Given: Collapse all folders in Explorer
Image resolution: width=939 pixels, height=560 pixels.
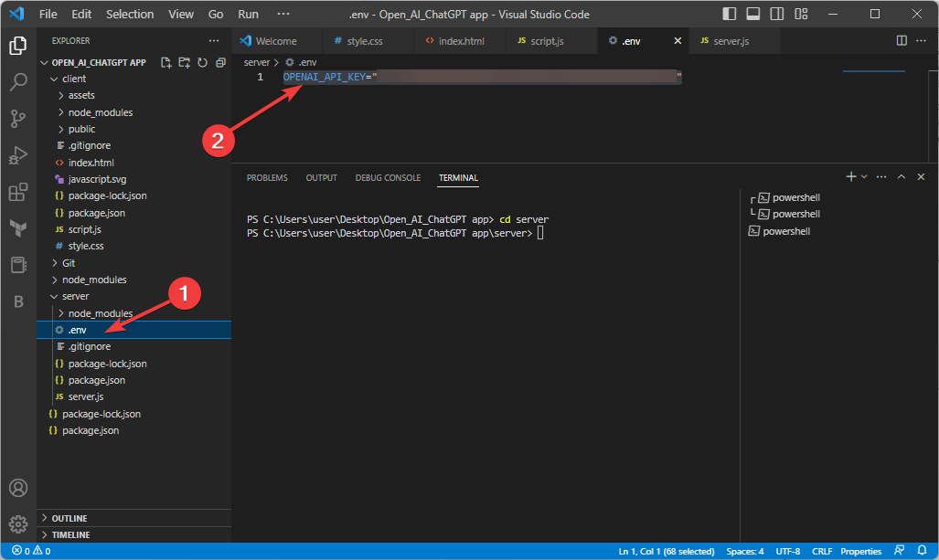Looking at the screenshot, I should 220,62.
